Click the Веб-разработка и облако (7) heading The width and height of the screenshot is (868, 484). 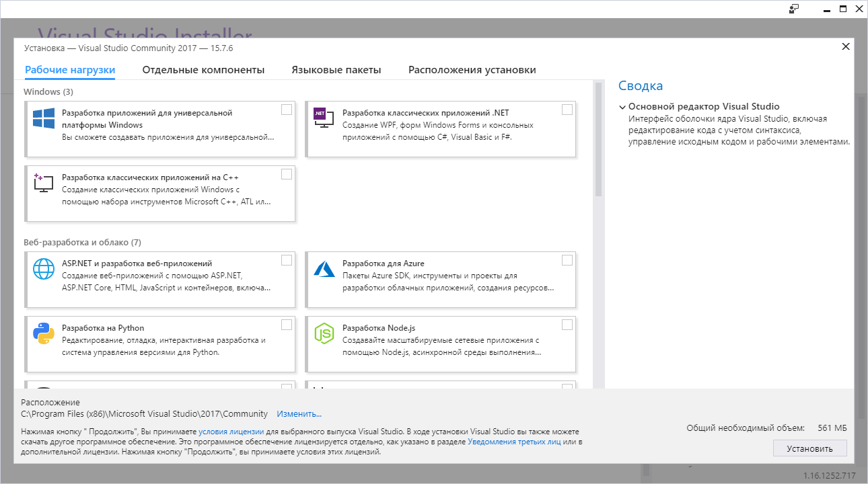tap(82, 242)
